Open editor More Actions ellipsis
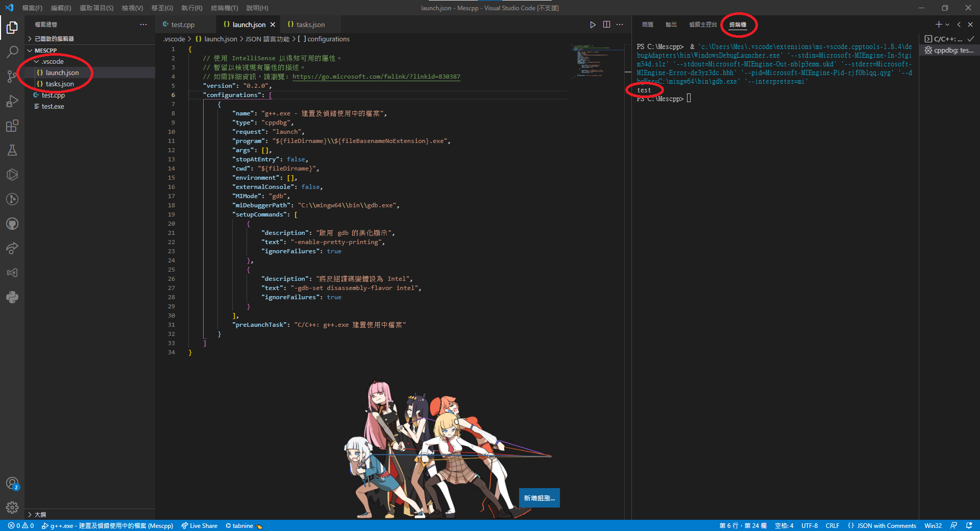Screen dimensions: 980x531 pyautogui.click(x=620, y=25)
